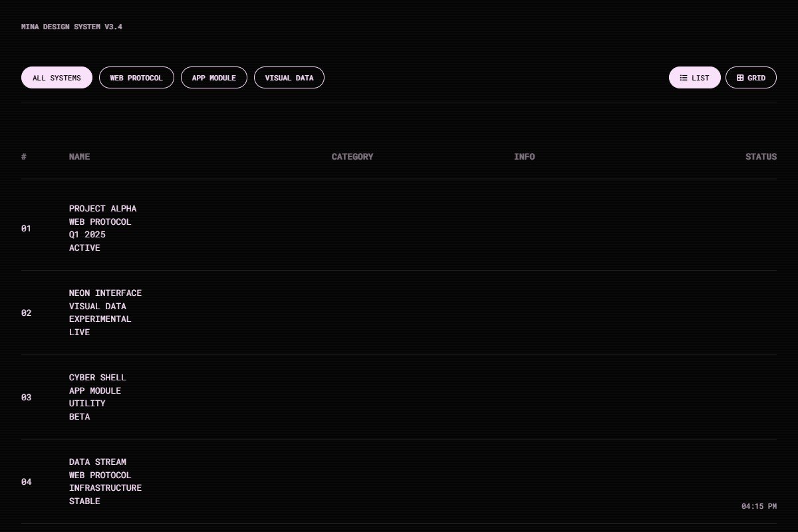Image resolution: width=798 pixels, height=532 pixels.
Task: Sort table by CATEGORY column
Action: 352,156
